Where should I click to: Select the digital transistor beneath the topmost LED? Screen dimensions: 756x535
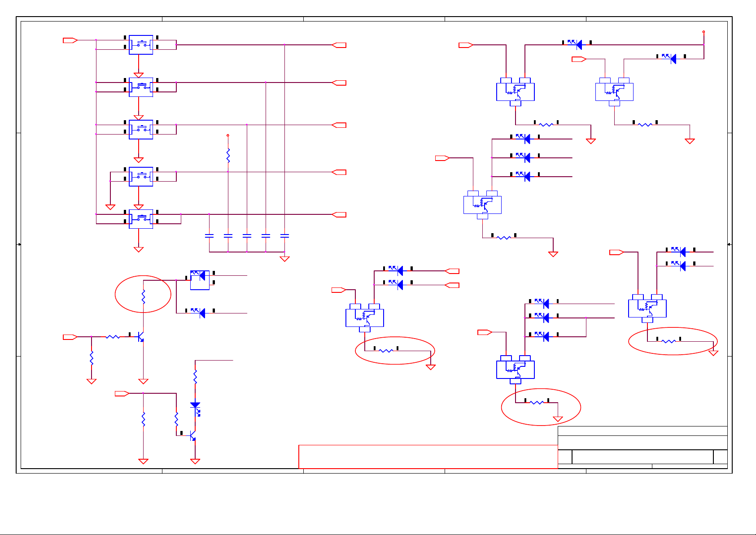[516, 91]
